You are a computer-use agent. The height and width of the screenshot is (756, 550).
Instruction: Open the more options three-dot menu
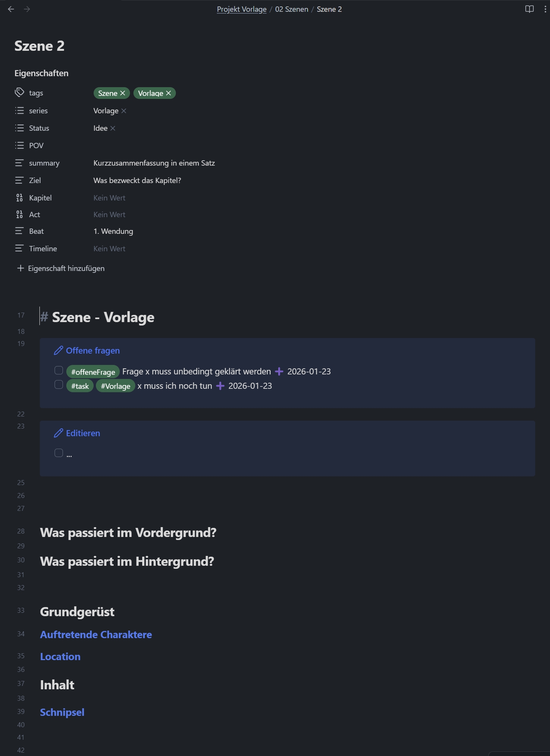(545, 9)
